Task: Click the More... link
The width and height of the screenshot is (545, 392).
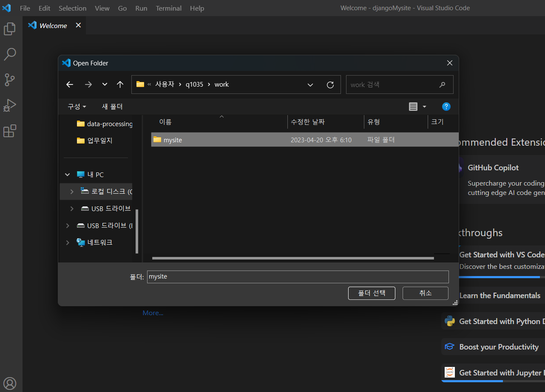Action: [153, 313]
